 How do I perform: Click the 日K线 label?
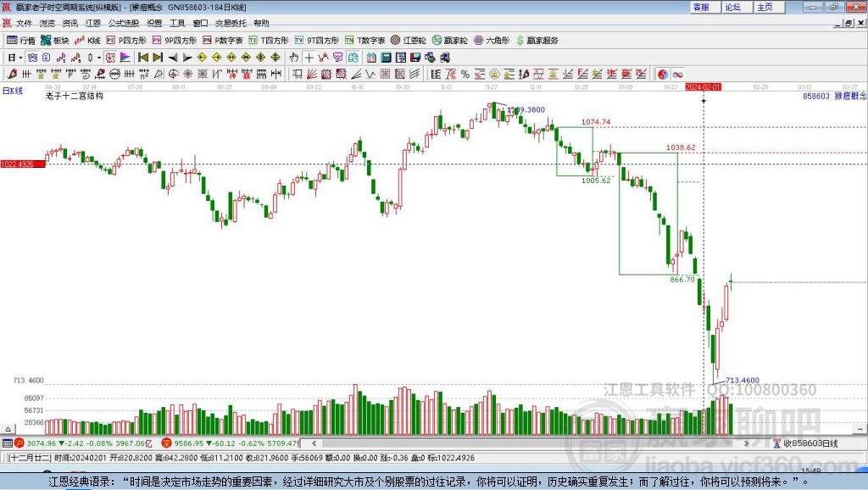[13, 91]
